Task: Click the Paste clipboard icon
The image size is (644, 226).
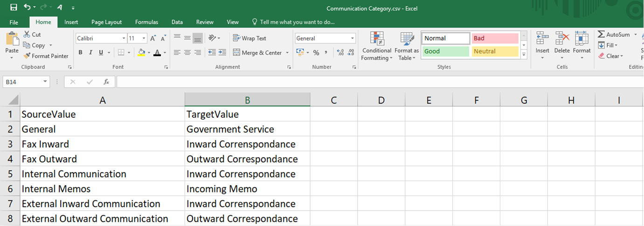Action: (x=12, y=39)
